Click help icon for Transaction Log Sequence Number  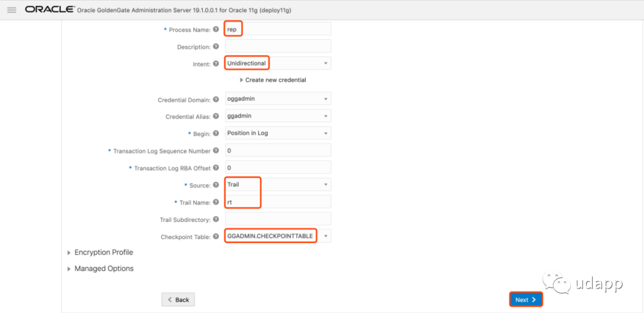click(216, 151)
